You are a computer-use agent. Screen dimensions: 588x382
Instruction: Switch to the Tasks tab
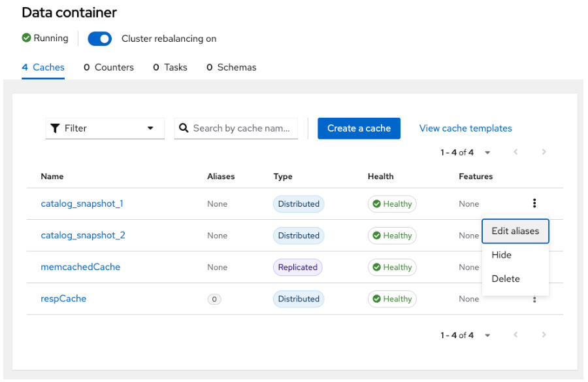click(x=171, y=67)
